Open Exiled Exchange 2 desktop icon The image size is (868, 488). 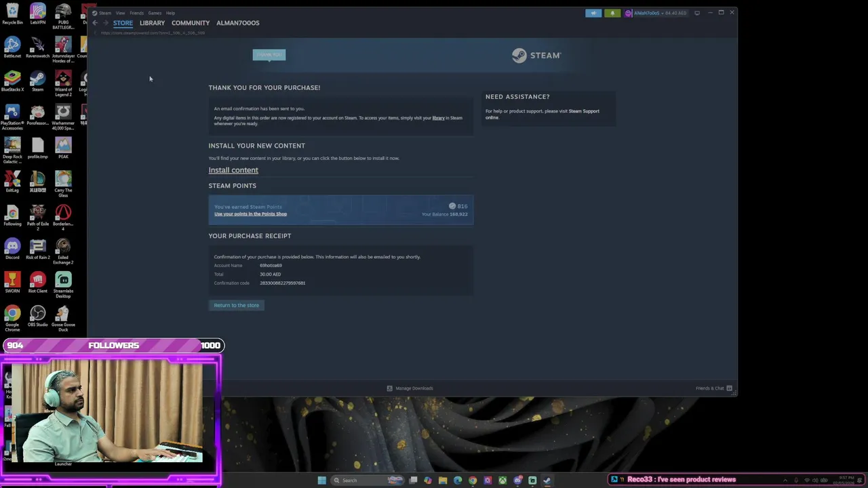coord(63,251)
